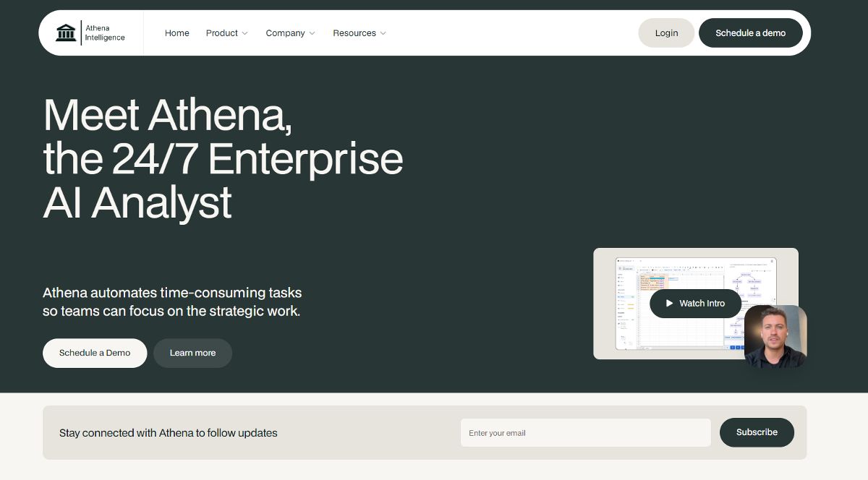
Task: Open Learn more
Action: coord(192,353)
